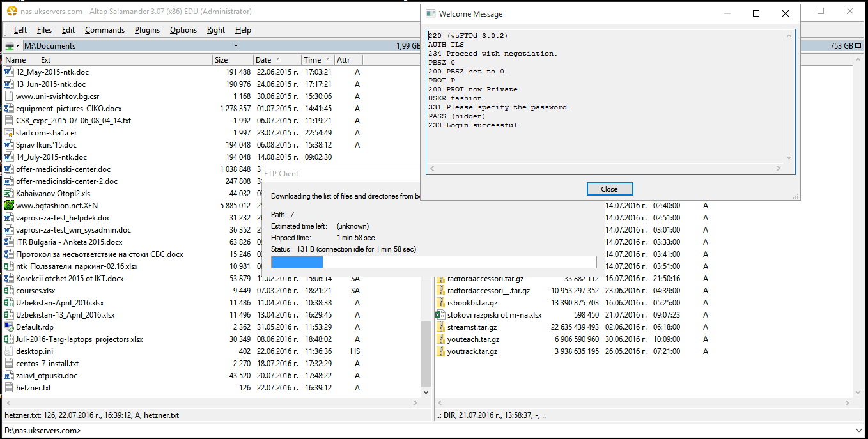Select the desktop.ini settings file icon

click(9, 351)
